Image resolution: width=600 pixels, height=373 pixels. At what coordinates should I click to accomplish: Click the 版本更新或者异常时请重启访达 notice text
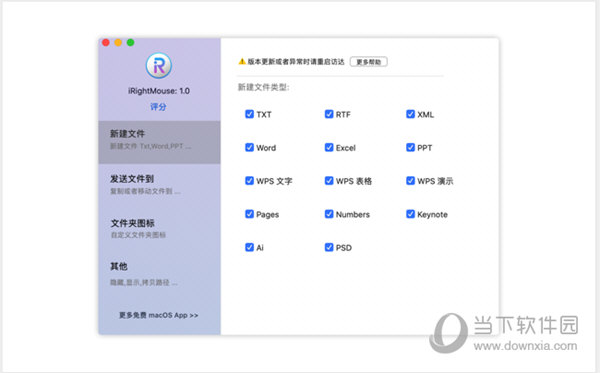(296, 62)
